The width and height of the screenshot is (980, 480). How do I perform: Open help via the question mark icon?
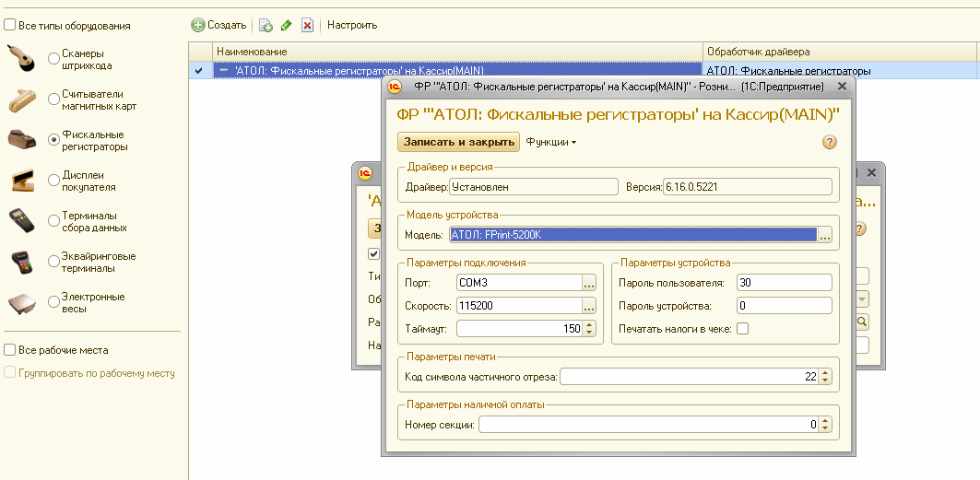(x=829, y=142)
